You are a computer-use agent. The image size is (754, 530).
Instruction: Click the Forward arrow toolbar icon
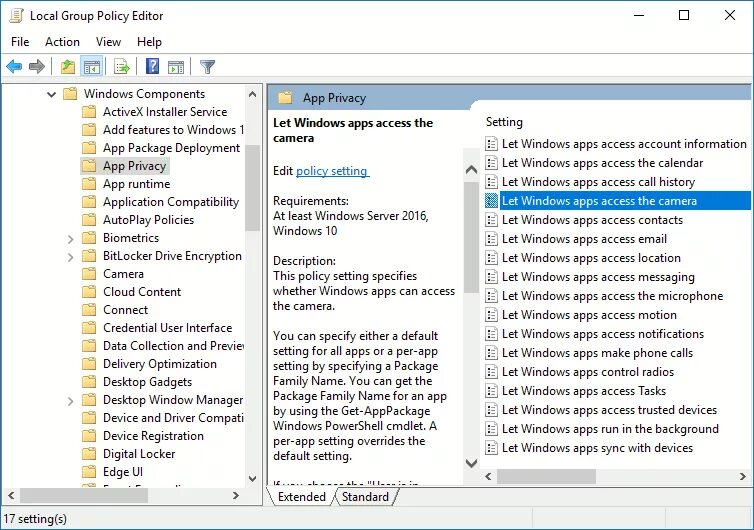pos(37,66)
